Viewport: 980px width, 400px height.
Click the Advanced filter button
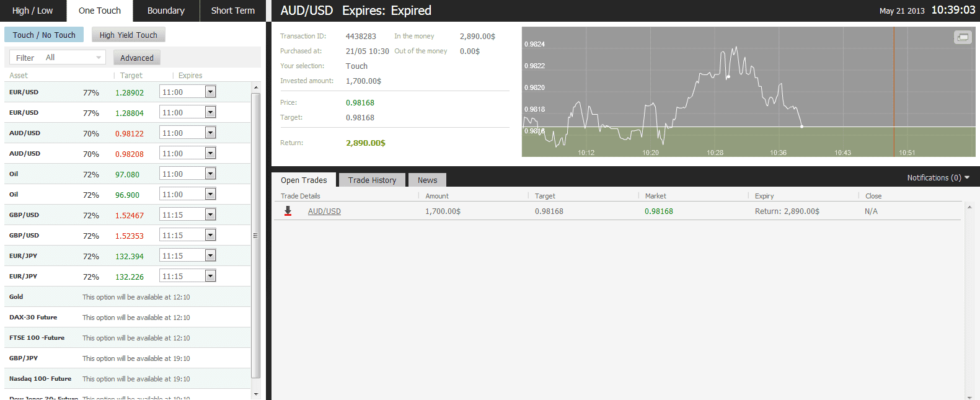pos(137,58)
